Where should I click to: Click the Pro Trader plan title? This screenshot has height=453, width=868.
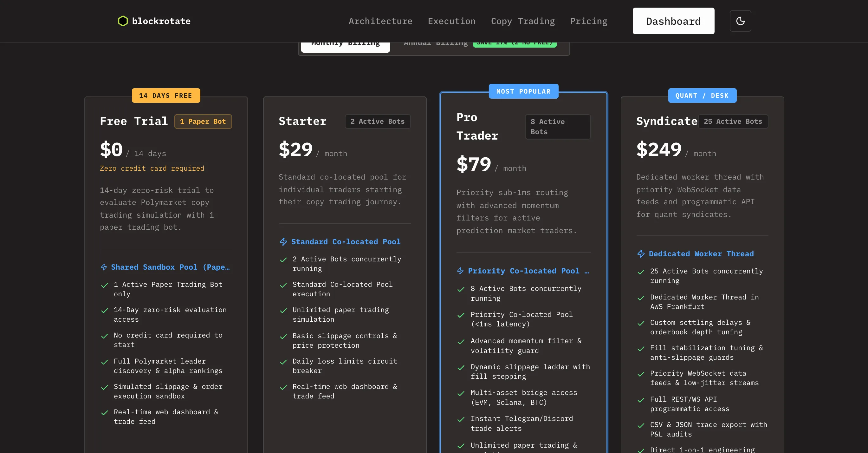[x=477, y=126]
